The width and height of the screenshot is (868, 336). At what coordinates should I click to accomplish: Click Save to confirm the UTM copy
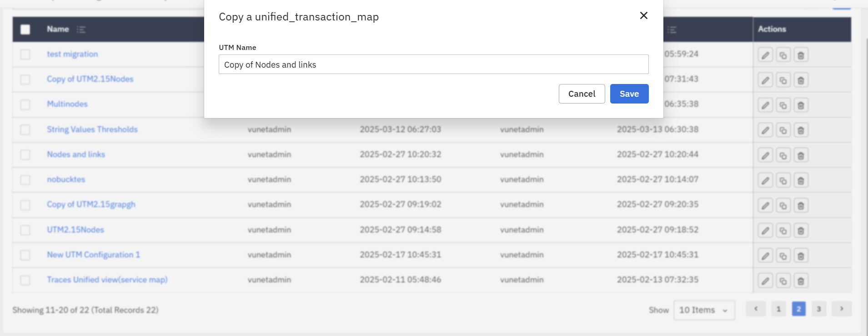629,94
